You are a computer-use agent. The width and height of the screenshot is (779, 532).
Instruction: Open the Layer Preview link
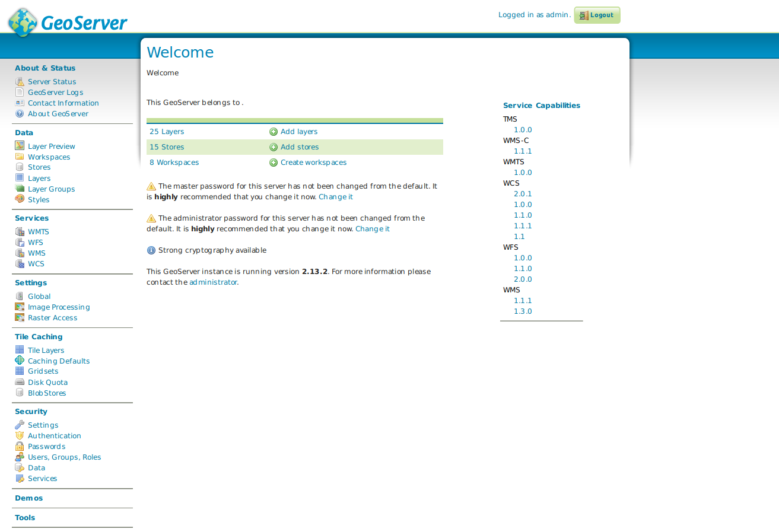point(52,146)
